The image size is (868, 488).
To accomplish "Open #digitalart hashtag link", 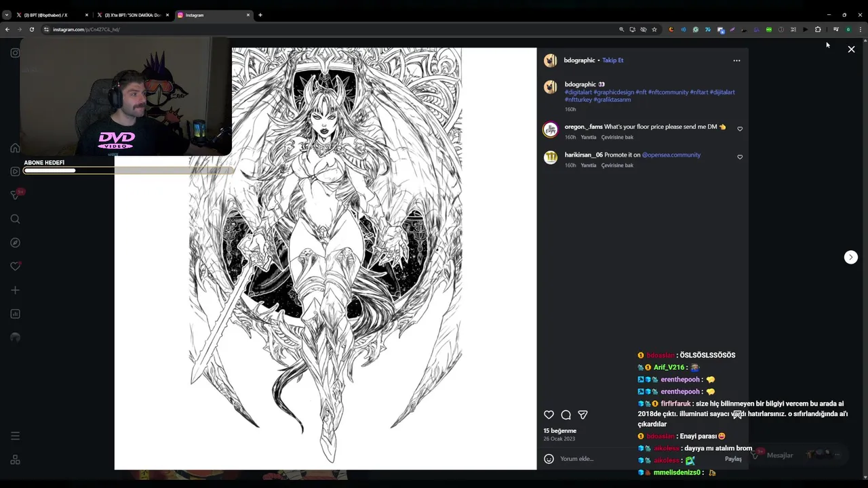I will [578, 92].
